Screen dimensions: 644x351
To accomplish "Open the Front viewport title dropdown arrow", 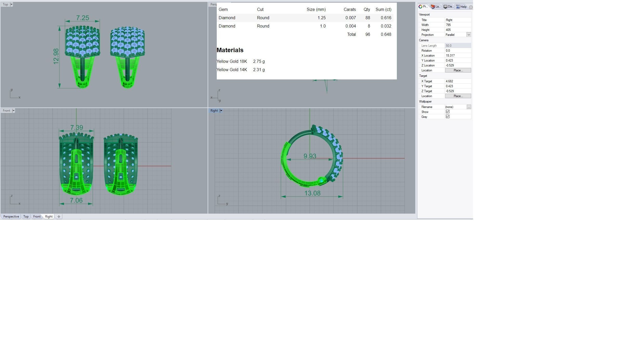I will pyautogui.click(x=14, y=111).
